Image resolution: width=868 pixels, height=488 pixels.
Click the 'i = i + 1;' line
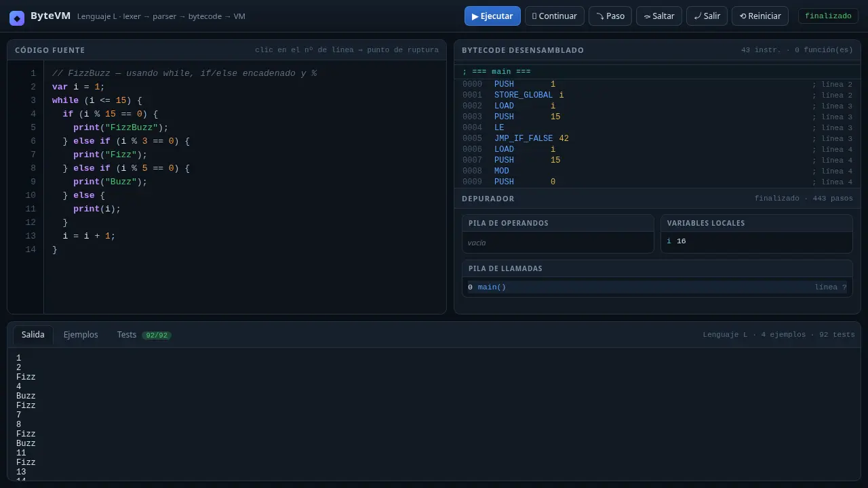click(90, 236)
